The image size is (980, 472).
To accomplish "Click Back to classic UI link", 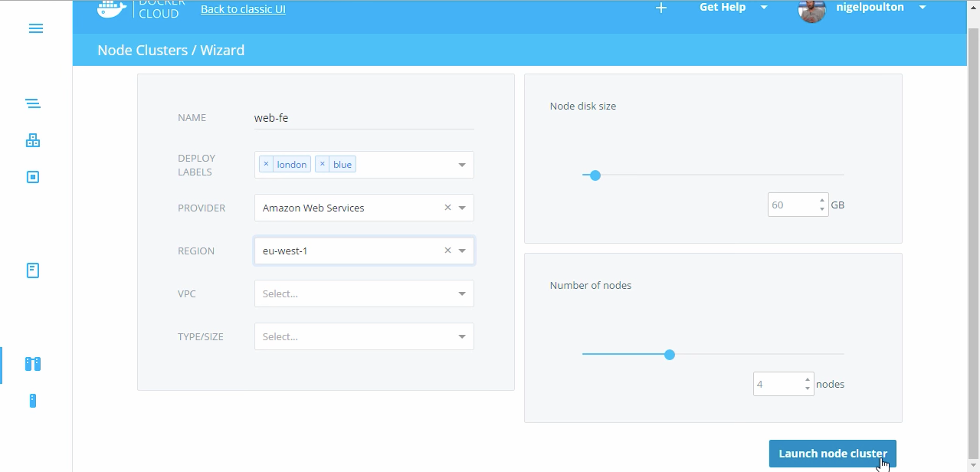I will pos(243,10).
